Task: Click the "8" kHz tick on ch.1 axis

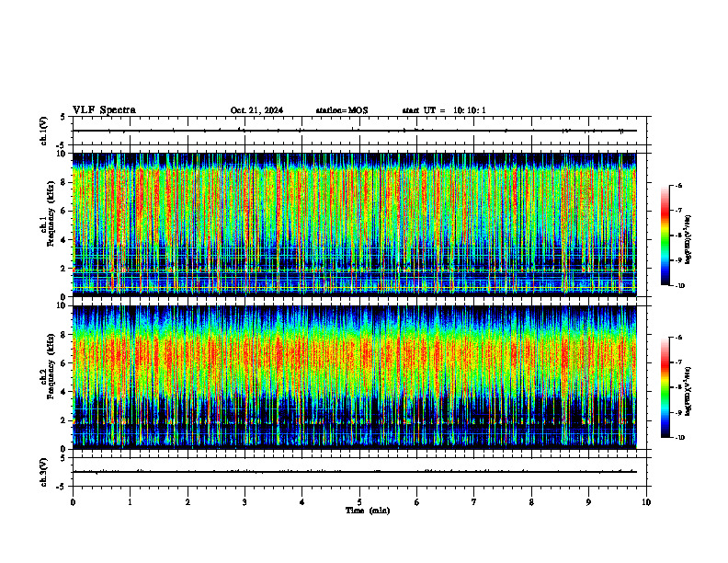Action: click(x=64, y=182)
